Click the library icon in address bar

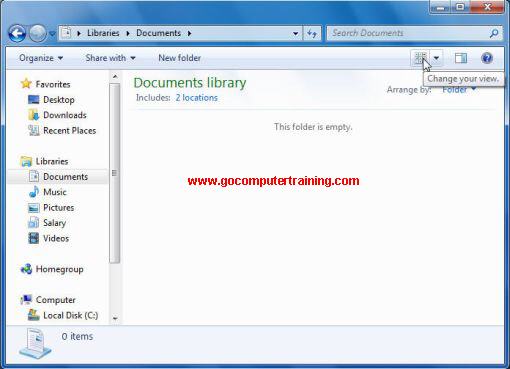tap(67, 33)
